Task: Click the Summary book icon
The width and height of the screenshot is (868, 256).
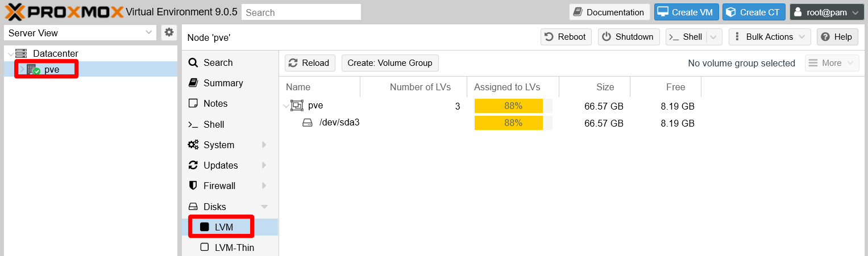Action: [x=193, y=83]
